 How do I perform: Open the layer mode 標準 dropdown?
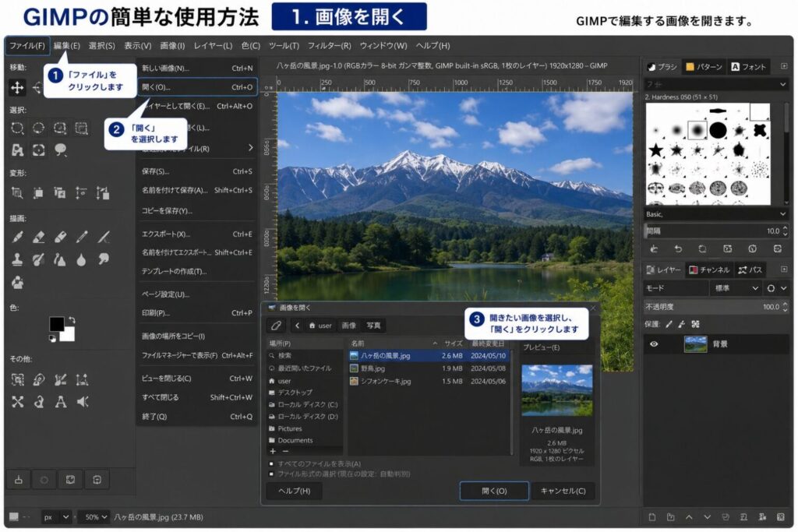736,288
